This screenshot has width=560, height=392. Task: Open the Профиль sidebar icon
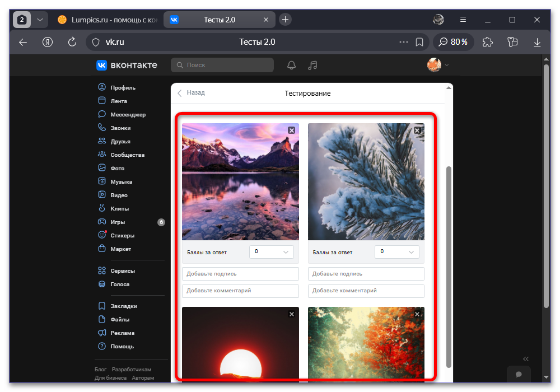[x=102, y=87]
